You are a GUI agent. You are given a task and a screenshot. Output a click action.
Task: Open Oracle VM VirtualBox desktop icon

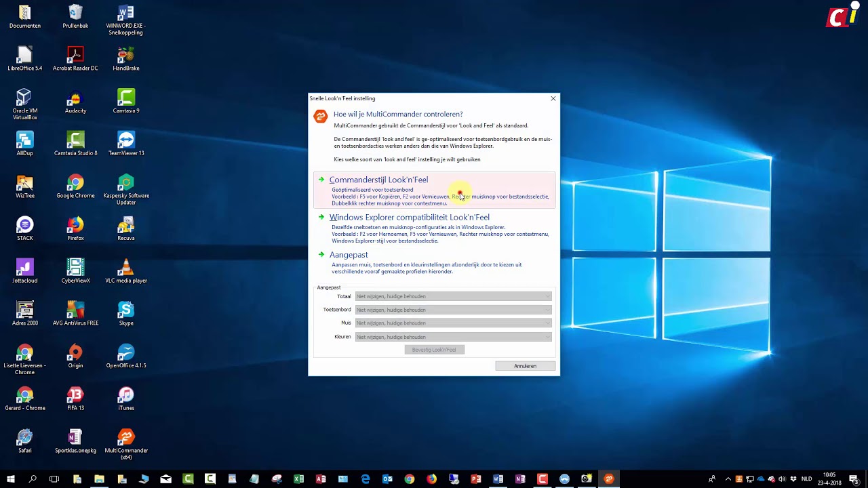coord(25,104)
